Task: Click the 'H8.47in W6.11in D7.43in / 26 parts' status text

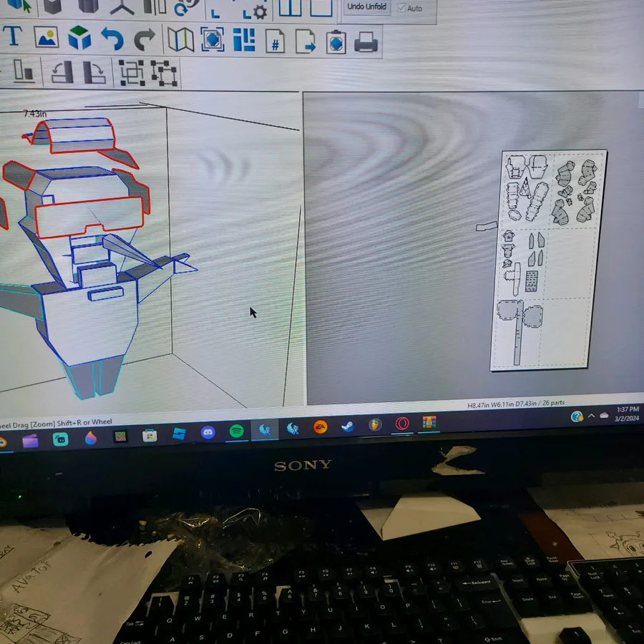Action: (x=516, y=404)
